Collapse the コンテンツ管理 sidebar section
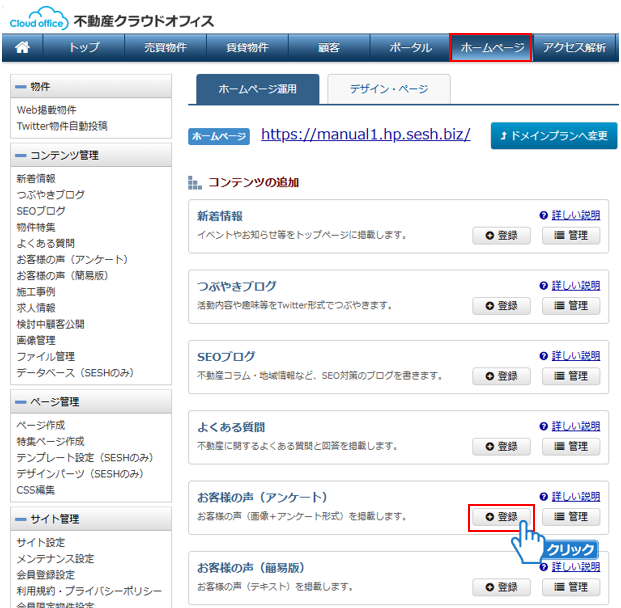The width and height of the screenshot is (621, 608). tap(22, 155)
